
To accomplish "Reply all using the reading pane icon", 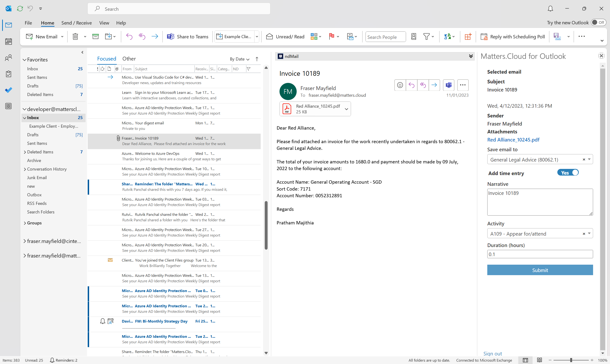I will coord(423,85).
